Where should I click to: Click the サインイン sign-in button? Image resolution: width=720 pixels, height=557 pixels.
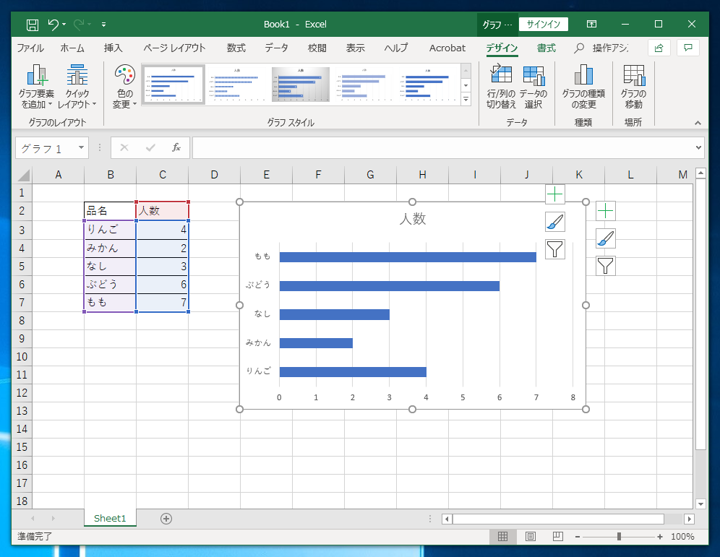pyautogui.click(x=543, y=24)
